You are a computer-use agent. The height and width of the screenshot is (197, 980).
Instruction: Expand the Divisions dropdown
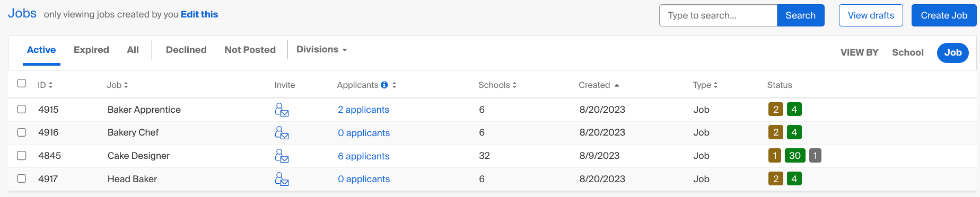tap(322, 49)
